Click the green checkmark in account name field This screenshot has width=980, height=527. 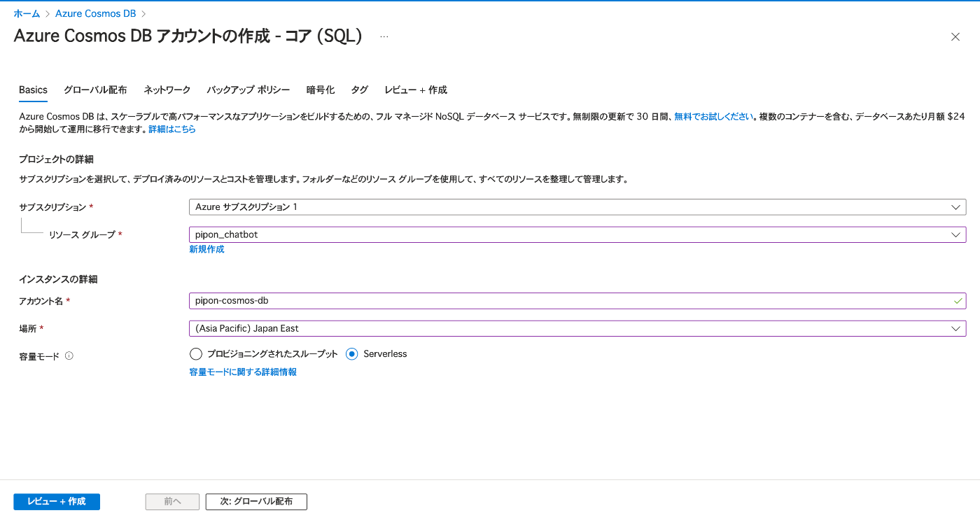[x=958, y=301]
